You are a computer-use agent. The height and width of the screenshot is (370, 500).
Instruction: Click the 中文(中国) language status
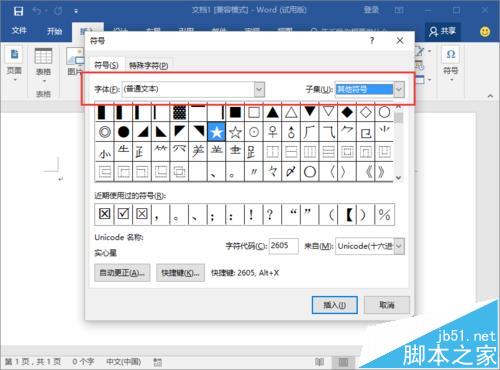click(124, 362)
